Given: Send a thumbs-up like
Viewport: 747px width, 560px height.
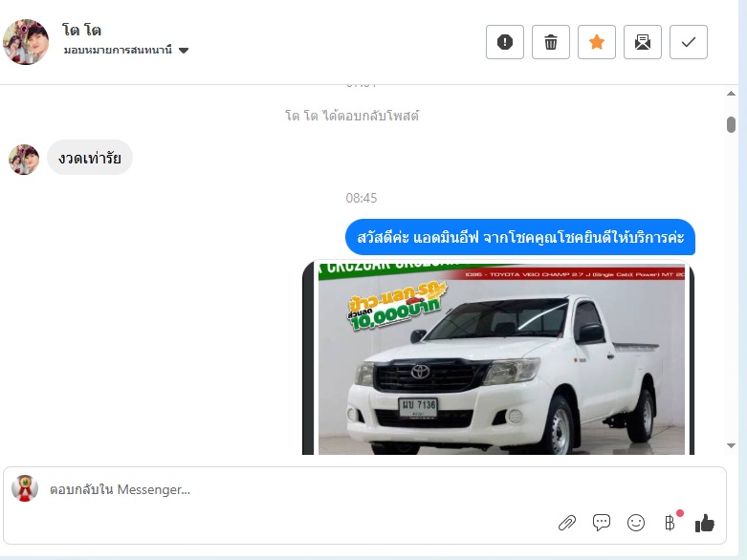Looking at the screenshot, I should pos(705,523).
